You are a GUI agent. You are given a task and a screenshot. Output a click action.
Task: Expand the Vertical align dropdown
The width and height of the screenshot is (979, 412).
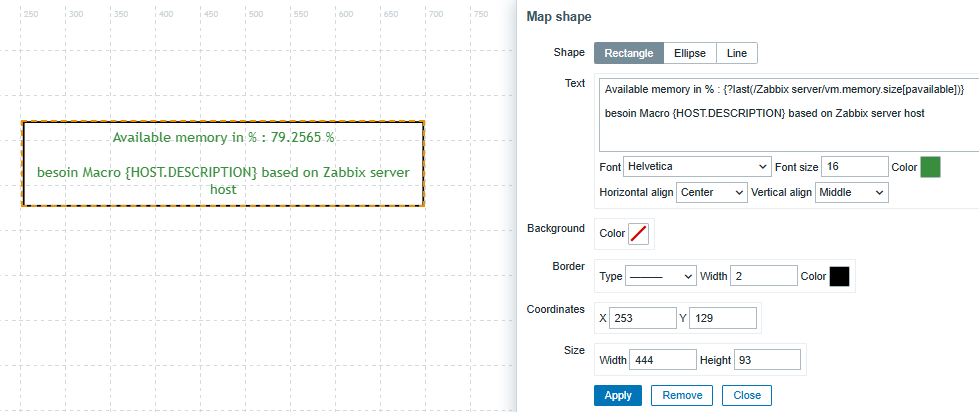coord(852,191)
